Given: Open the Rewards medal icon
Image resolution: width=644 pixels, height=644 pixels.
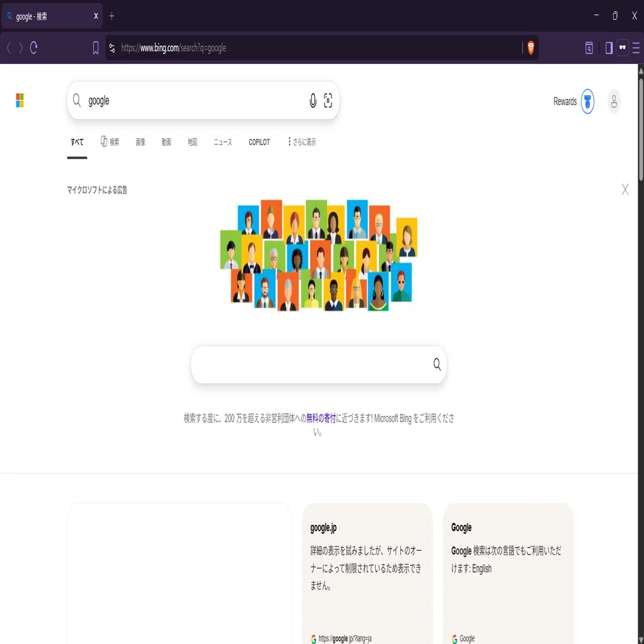Looking at the screenshot, I should pyautogui.click(x=588, y=101).
